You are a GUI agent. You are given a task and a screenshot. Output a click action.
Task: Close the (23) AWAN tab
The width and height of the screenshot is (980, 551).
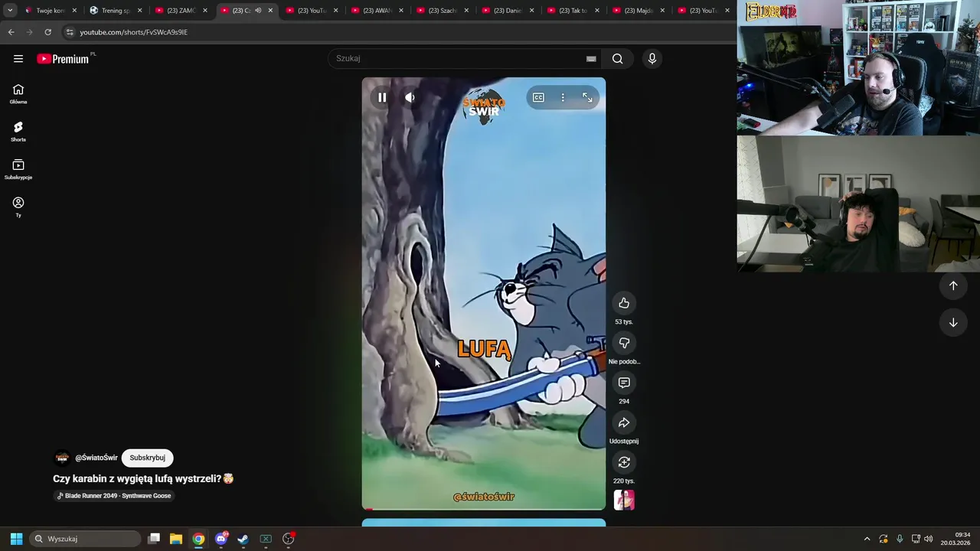(400, 11)
